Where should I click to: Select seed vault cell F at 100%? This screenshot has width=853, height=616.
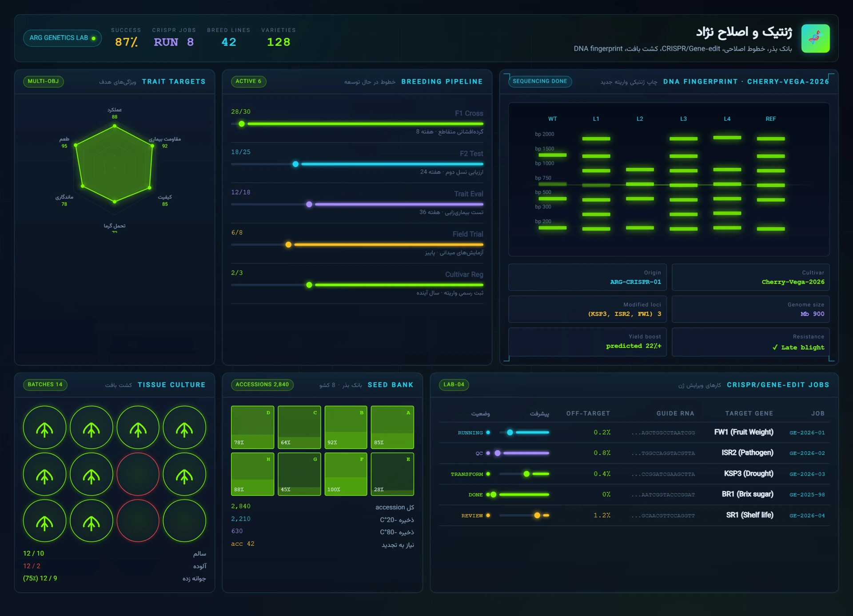tap(346, 474)
